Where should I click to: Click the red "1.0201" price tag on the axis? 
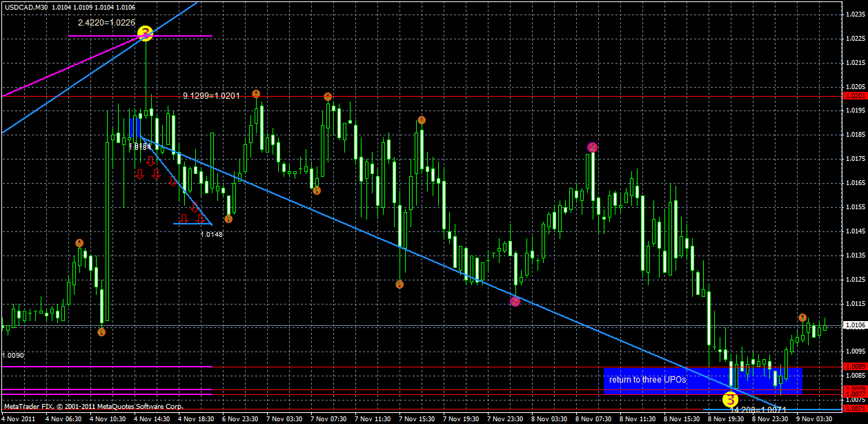[x=856, y=96]
